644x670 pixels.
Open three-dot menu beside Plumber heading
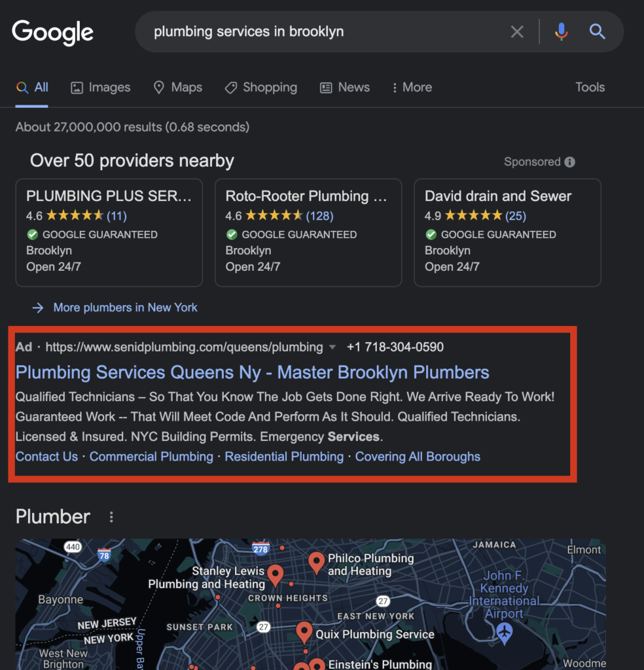(111, 517)
